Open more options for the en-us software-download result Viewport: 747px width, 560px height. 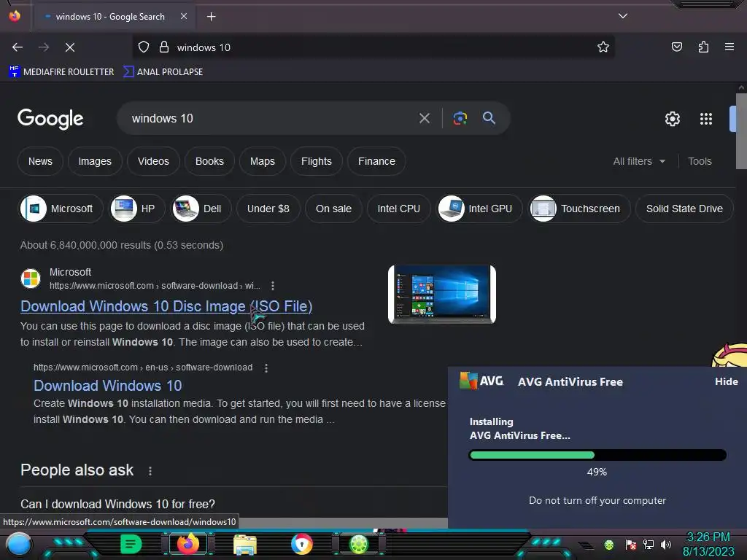[266, 367]
